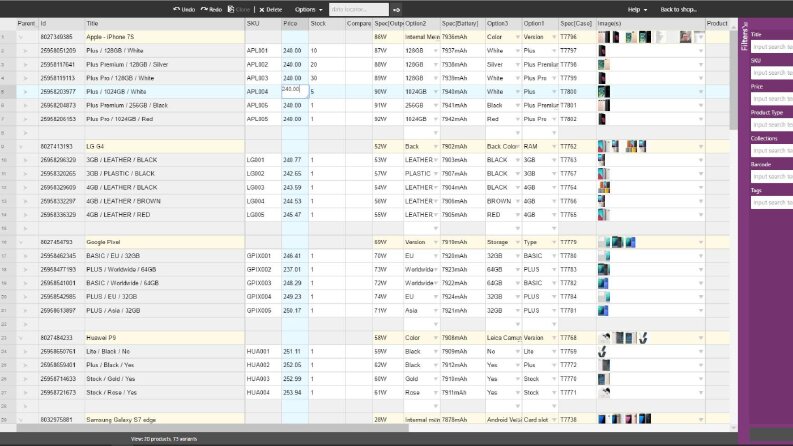Focus the locator input field in toolbar
The width and height of the screenshot is (793, 446).
359,10
